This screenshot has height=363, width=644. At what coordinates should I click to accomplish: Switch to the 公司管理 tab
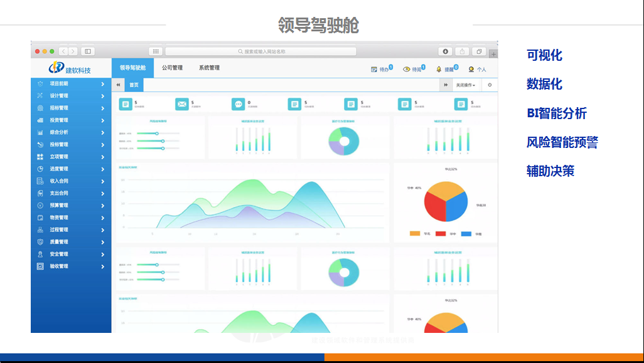pyautogui.click(x=172, y=68)
